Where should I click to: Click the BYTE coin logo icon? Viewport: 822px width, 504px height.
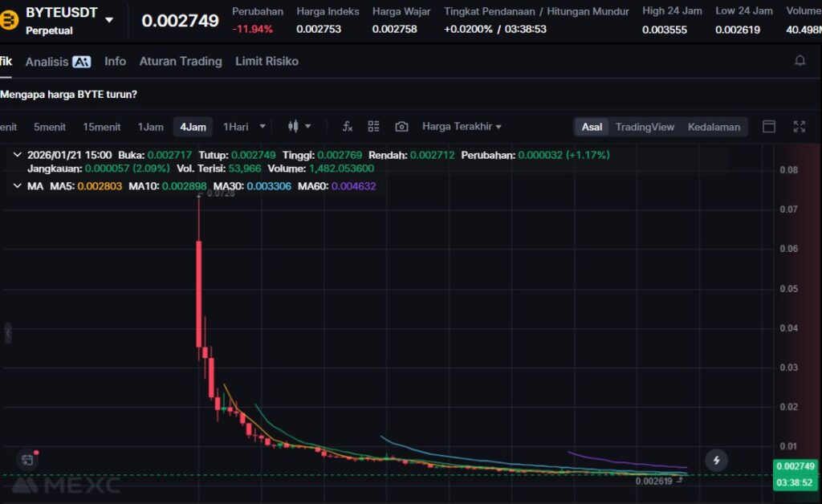(x=10, y=20)
